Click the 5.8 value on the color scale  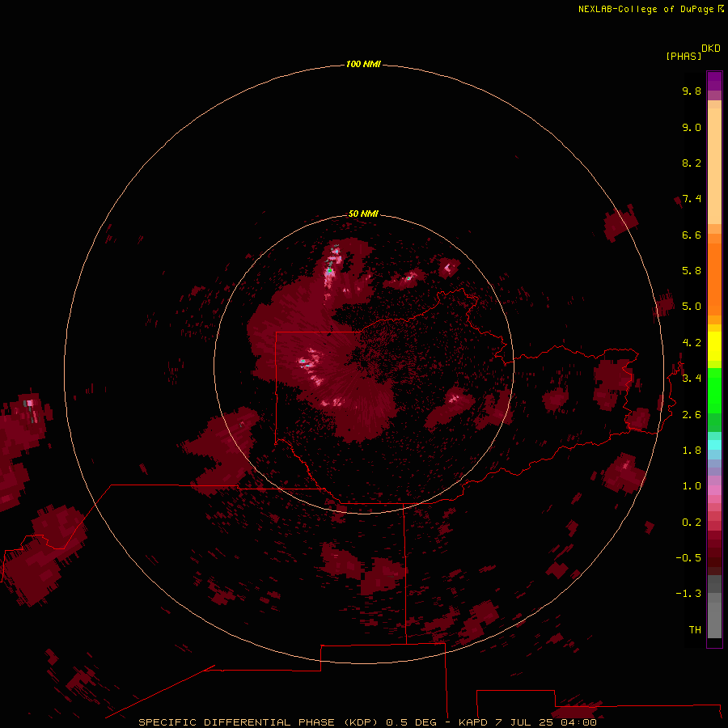click(692, 271)
